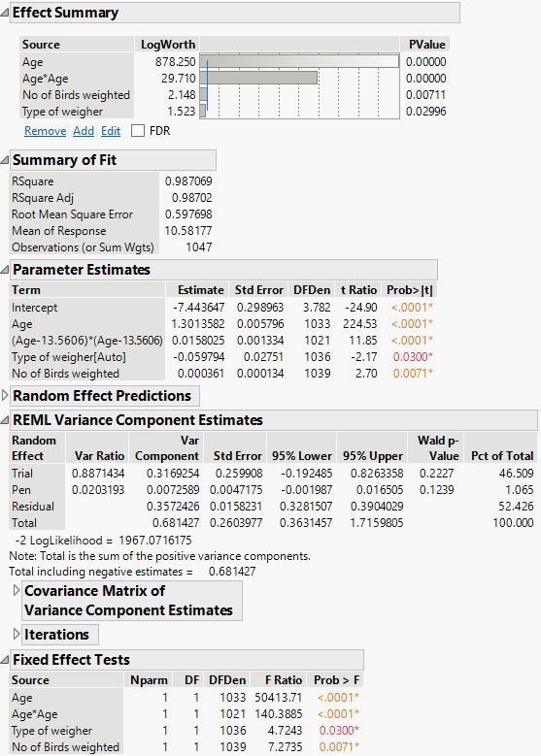Expand the Iterations section
Image resolution: width=541 pixels, height=756 pixels.
17,635
